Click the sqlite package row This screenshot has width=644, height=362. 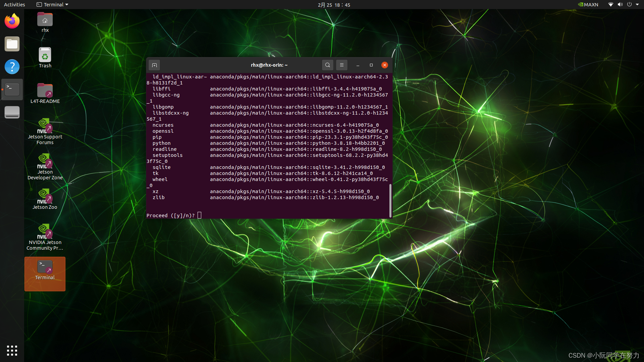click(268, 167)
